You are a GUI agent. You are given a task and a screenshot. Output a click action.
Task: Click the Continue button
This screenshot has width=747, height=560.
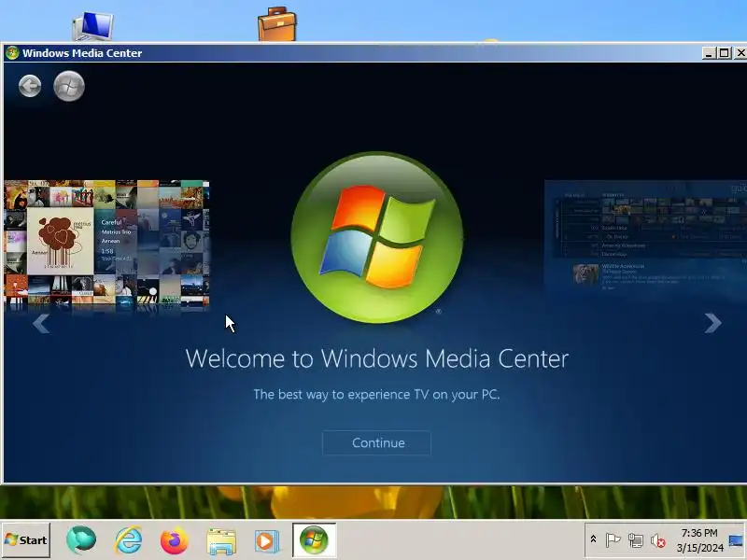pos(376,442)
